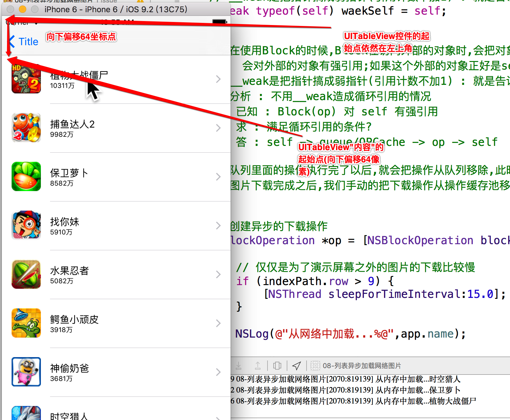Click the 创建异步的下载操作 comment line
The width and height of the screenshot is (510, 420).
(x=279, y=226)
